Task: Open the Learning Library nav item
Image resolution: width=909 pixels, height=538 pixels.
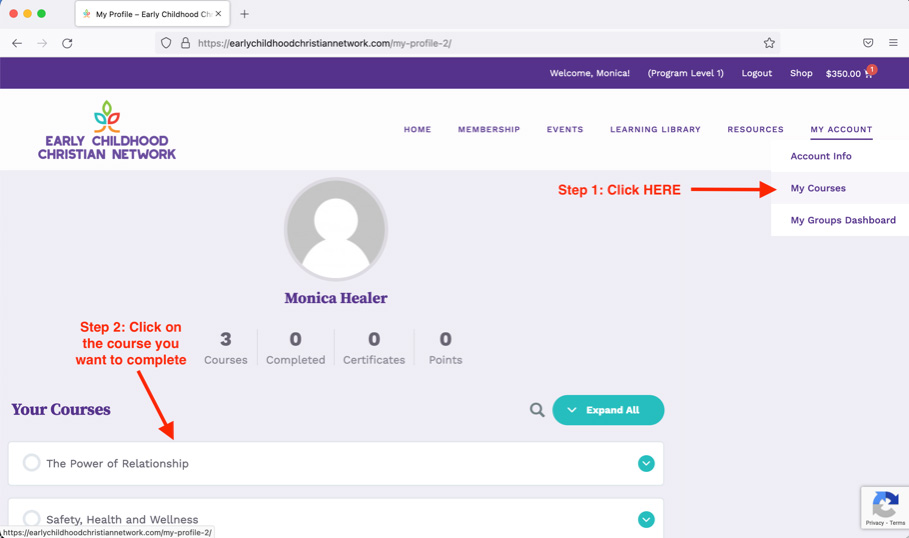Action: coord(655,129)
